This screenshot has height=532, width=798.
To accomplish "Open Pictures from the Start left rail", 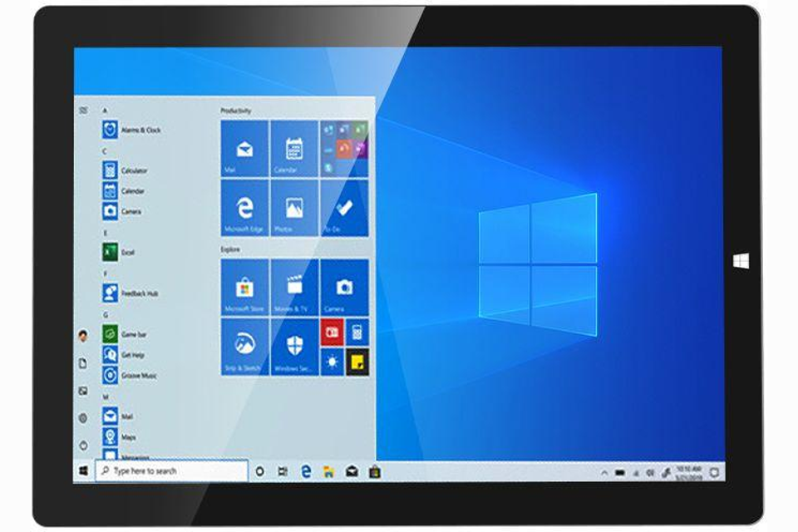I will pyautogui.click(x=83, y=391).
